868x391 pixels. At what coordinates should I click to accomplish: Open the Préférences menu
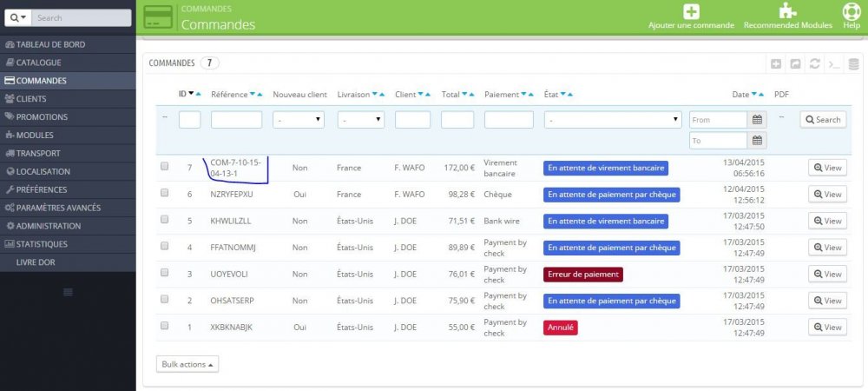68,189
